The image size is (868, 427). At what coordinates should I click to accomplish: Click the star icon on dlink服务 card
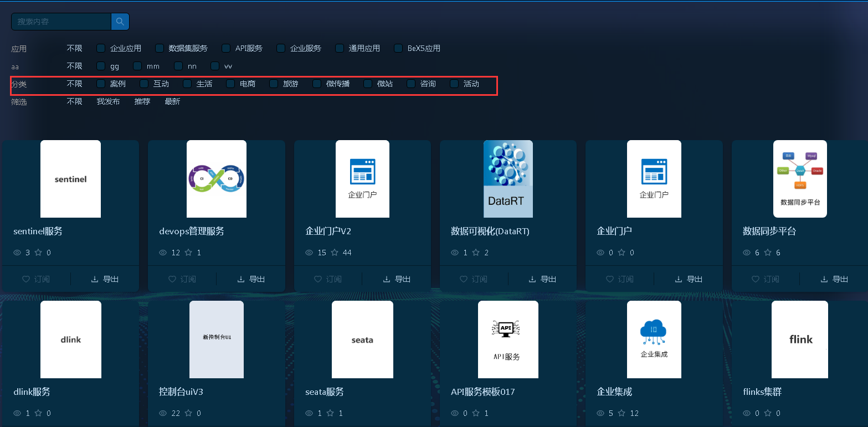click(x=38, y=413)
